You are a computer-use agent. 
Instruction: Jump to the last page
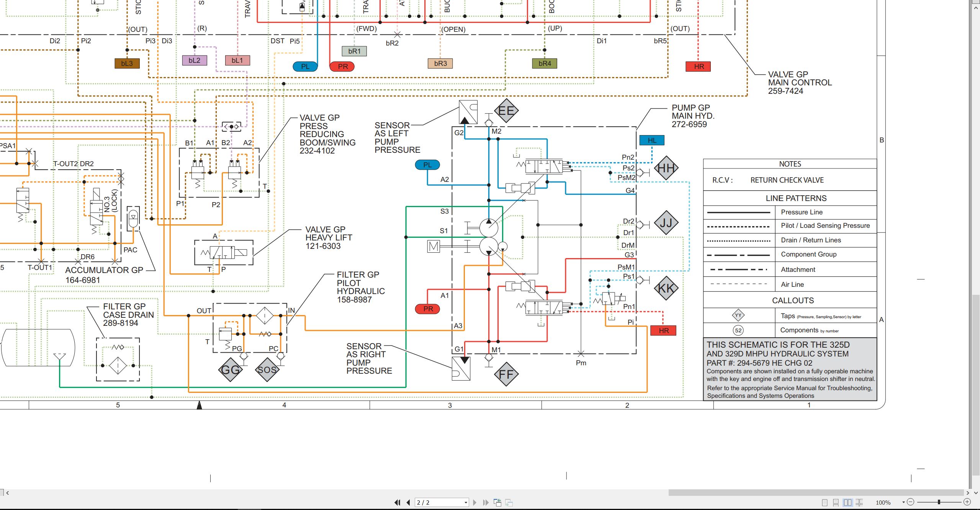[486, 502]
